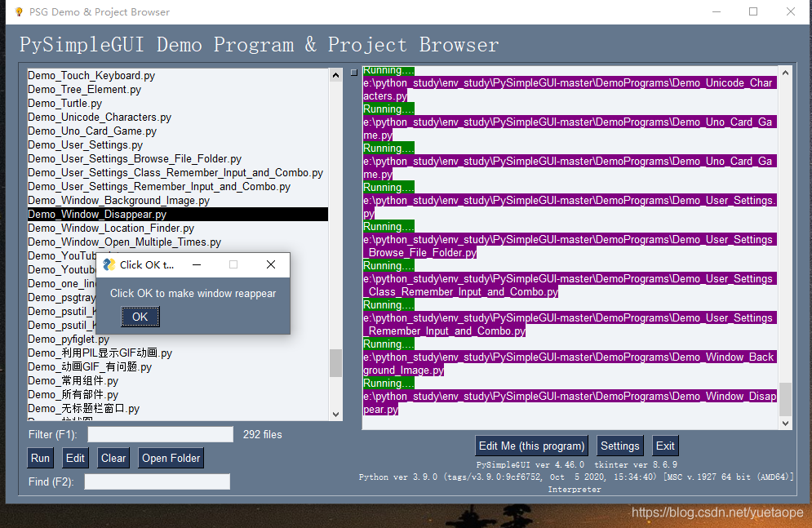This screenshot has height=528, width=812.
Task: Open Settings
Action: 620,446
